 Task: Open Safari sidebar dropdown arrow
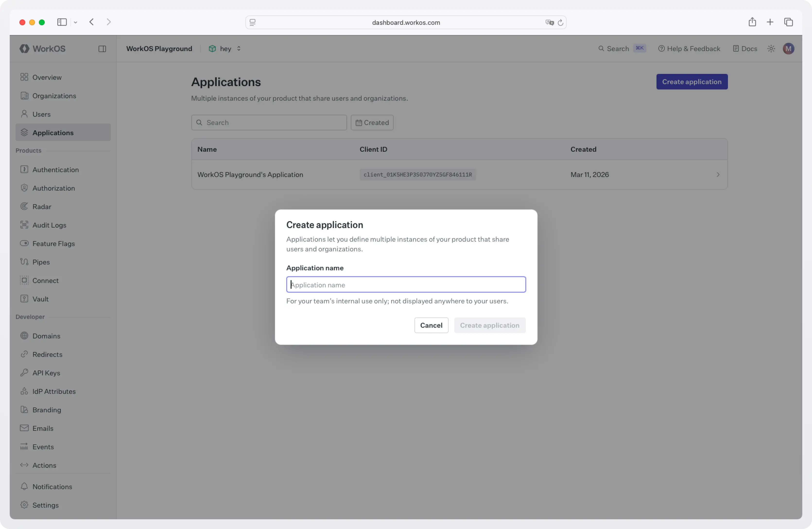[75, 22]
